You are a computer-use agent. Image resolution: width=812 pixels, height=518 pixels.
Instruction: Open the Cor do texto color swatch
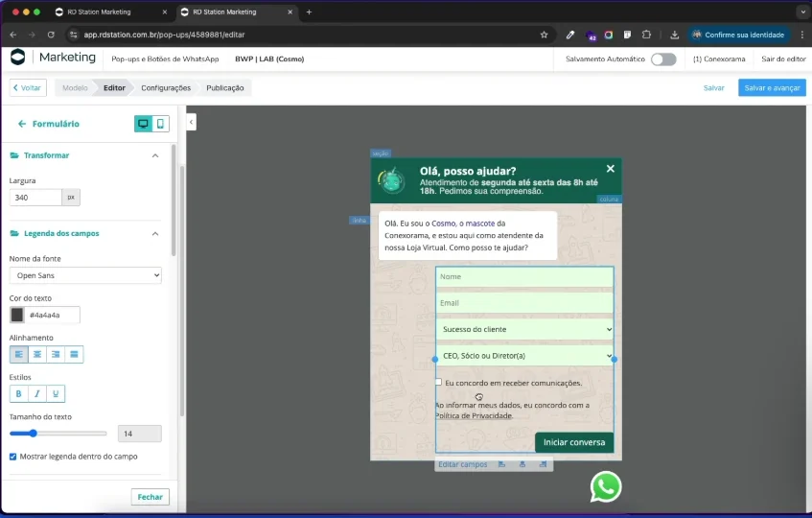pyautogui.click(x=17, y=315)
